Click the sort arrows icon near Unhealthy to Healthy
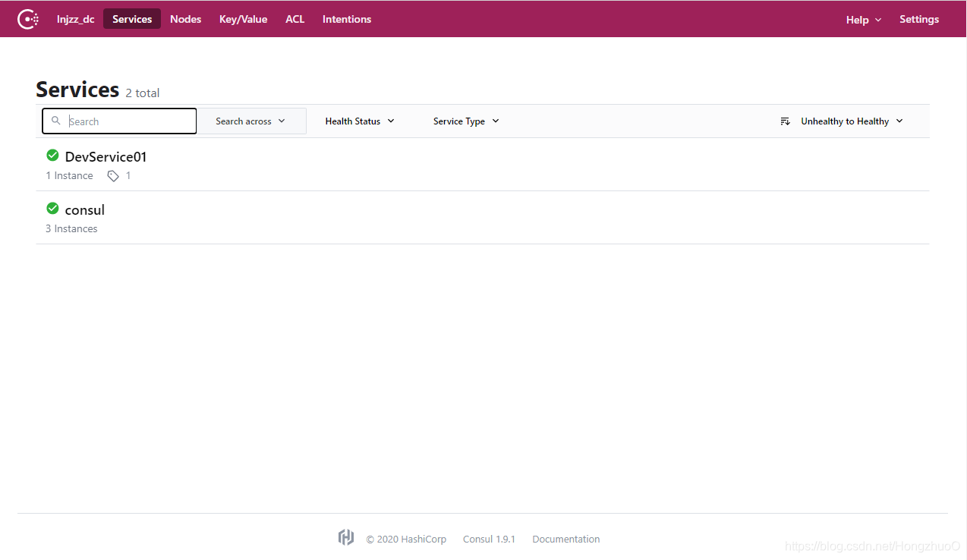The image size is (967, 560). 785,121
